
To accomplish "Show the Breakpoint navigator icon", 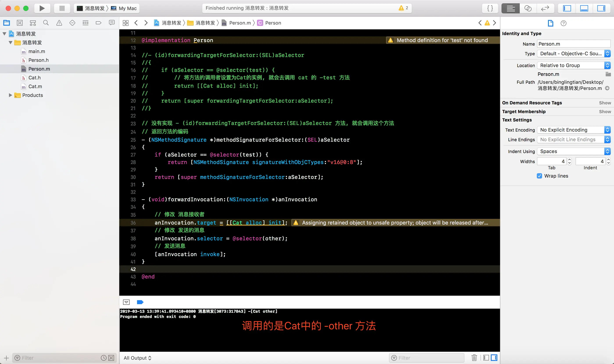I will pyautogui.click(x=98, y=23).
